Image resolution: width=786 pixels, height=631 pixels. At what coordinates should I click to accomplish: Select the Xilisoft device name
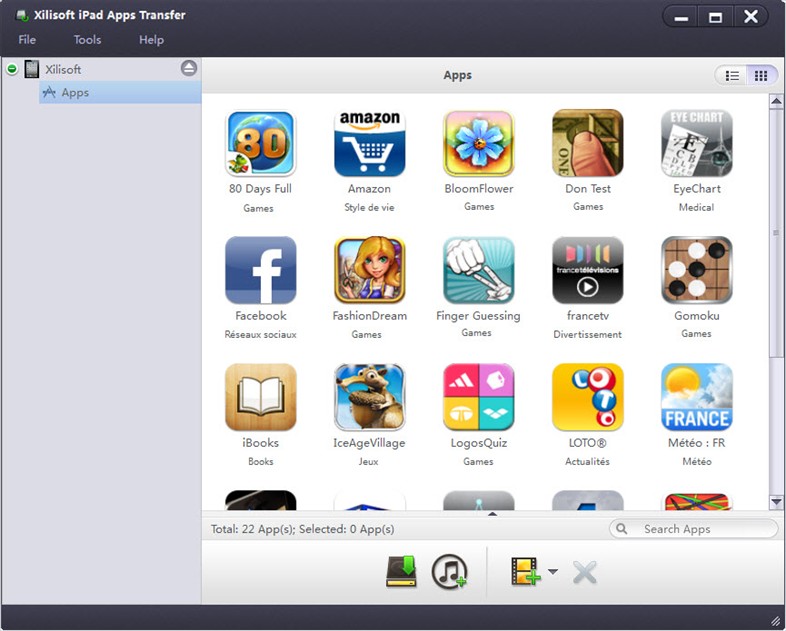pos(63,69)
